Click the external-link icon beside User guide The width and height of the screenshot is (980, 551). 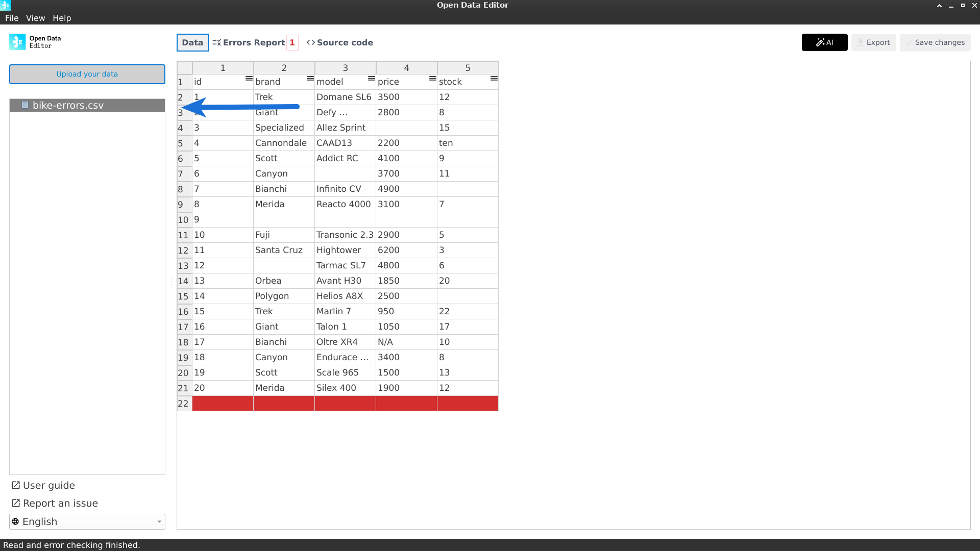click(x=15, y=485)
